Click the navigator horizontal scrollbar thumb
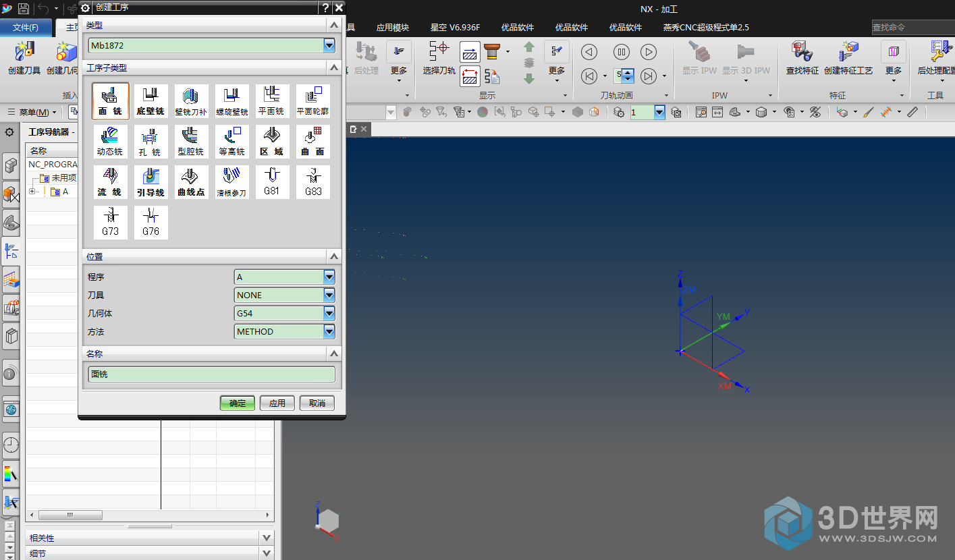This screenshot has height=560, width=955. [x=70, y=515]
